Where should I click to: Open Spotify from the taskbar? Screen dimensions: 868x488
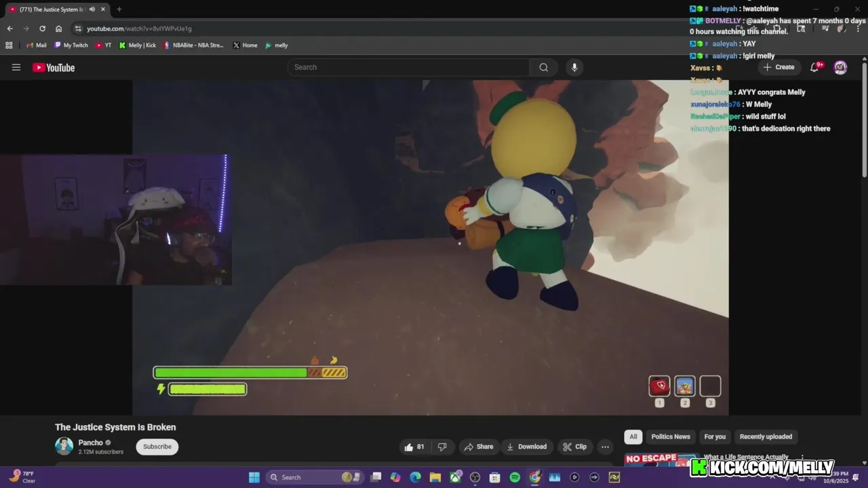515,477
